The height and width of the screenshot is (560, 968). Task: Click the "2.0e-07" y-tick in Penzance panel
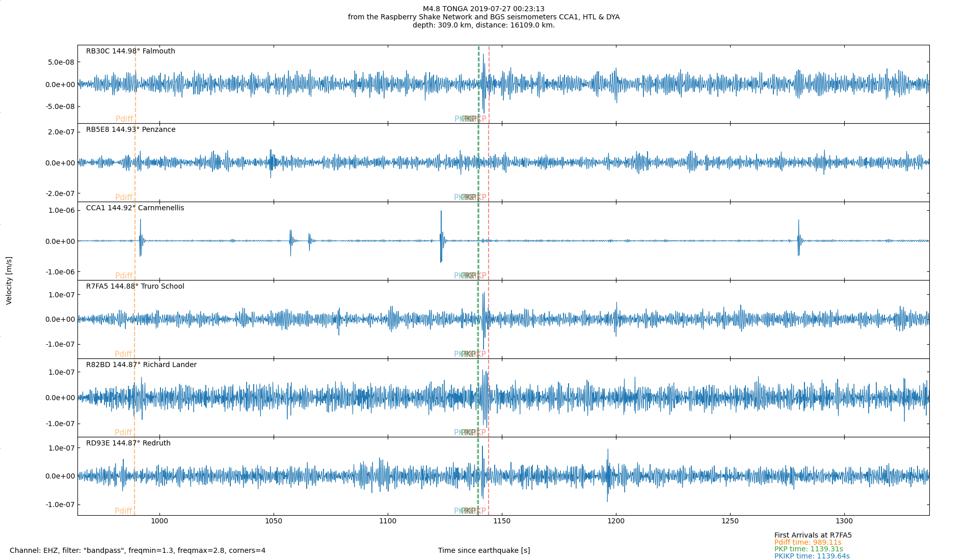coord(61,132)
